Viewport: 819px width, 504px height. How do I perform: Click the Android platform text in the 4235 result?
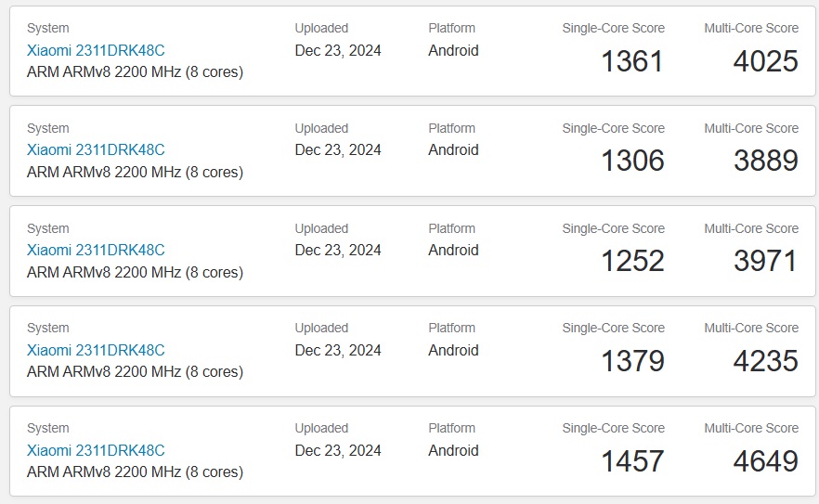pos(453,351)
